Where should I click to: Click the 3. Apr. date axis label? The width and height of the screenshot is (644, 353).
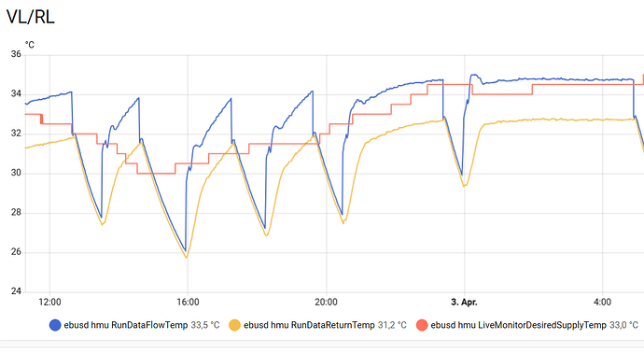[464, 303]
